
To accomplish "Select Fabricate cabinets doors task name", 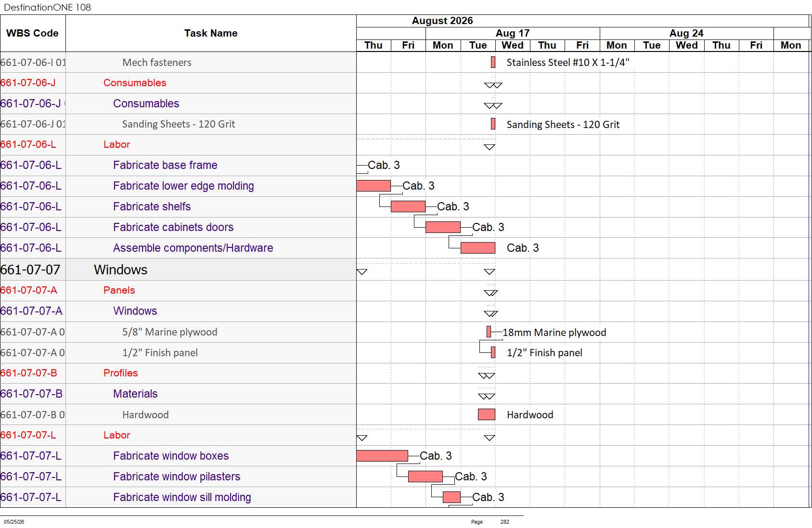I will [173, 227].
